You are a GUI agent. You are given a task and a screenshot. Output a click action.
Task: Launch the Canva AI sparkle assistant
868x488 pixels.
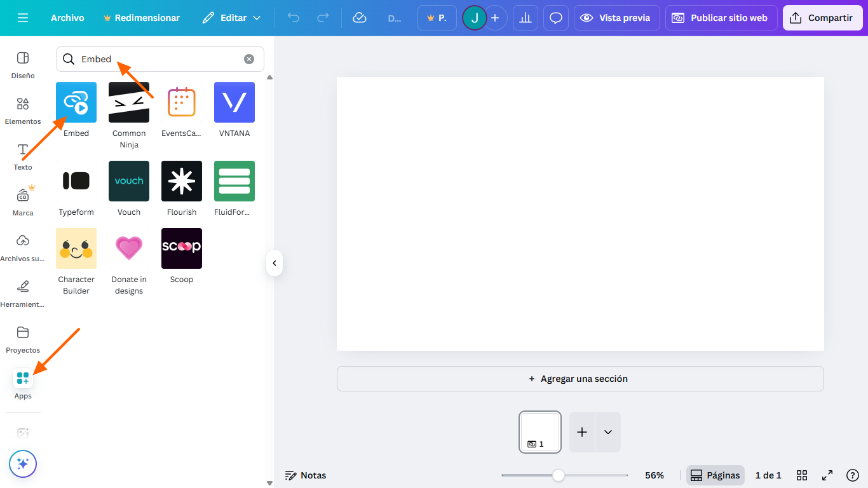23,464
